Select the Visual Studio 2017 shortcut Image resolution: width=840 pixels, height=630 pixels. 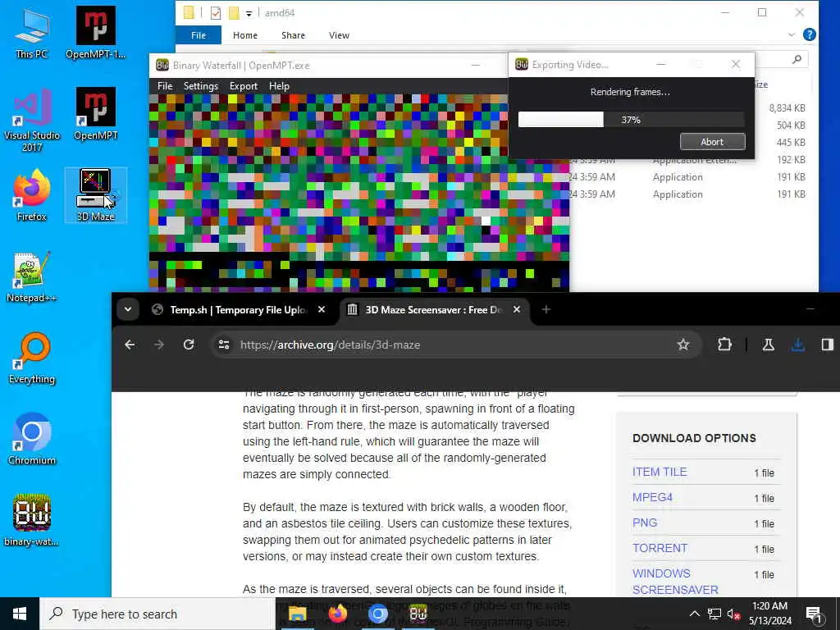click(x=32, y=120)
